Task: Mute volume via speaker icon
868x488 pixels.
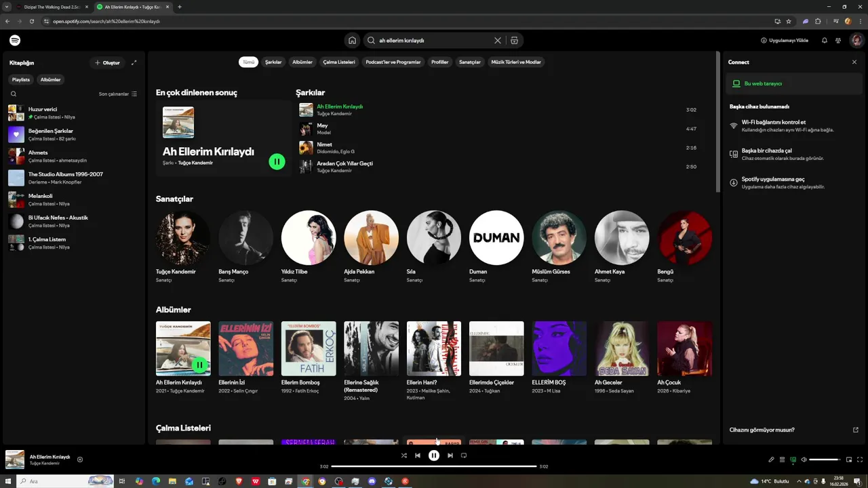Action: click(804, 460)
